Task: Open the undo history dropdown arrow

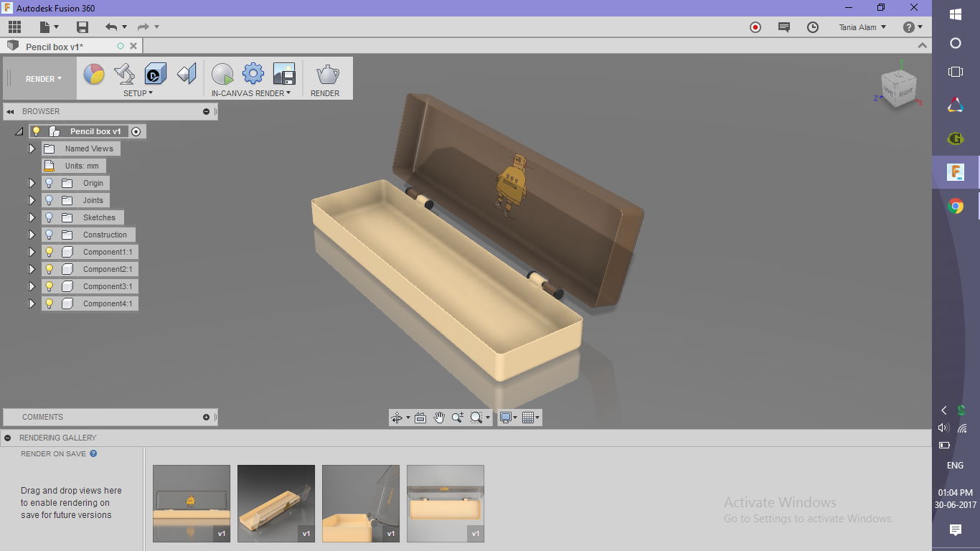Action: pos(124,27)
